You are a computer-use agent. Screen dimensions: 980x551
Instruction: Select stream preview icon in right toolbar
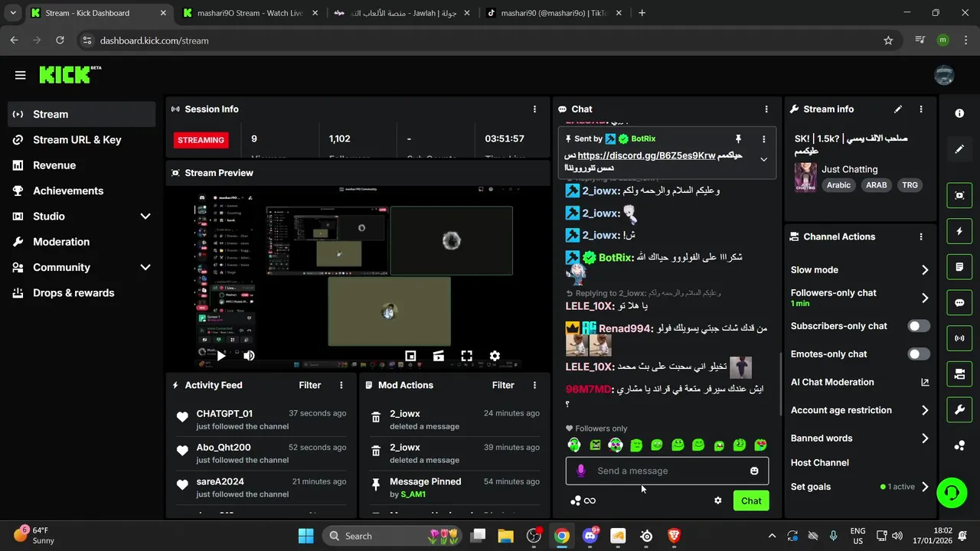pyautogui.click(x=959, y=195)
